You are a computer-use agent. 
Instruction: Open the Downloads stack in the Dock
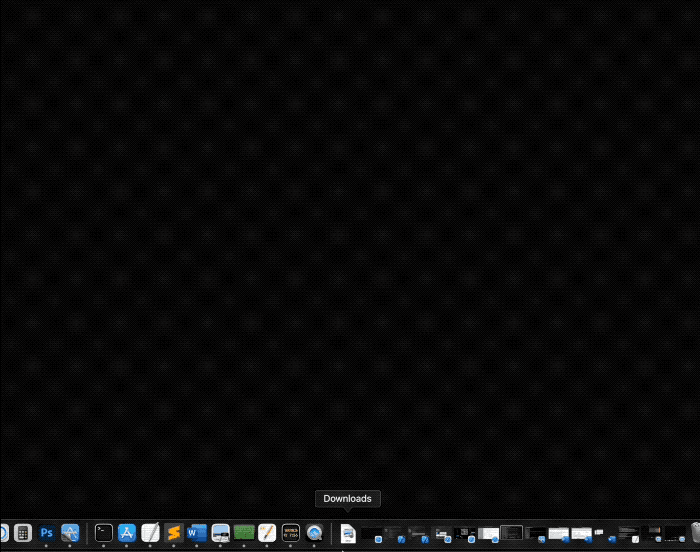click(x=348, y=533)
